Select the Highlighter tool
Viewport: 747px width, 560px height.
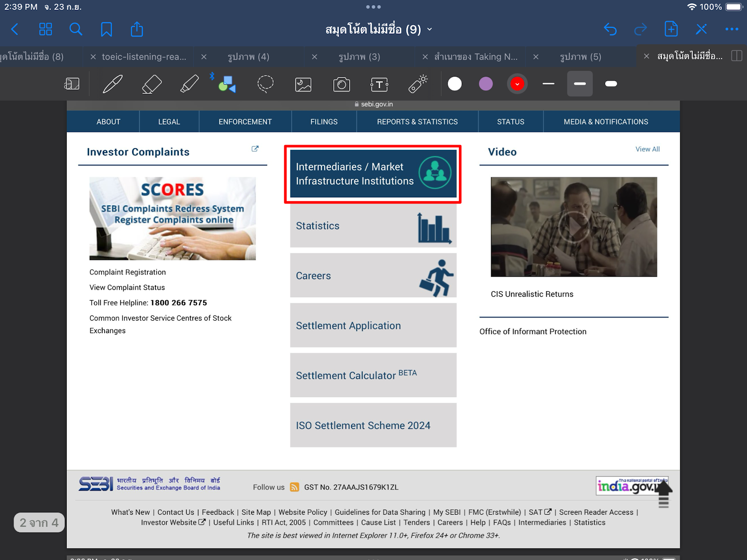pos(190,84)
